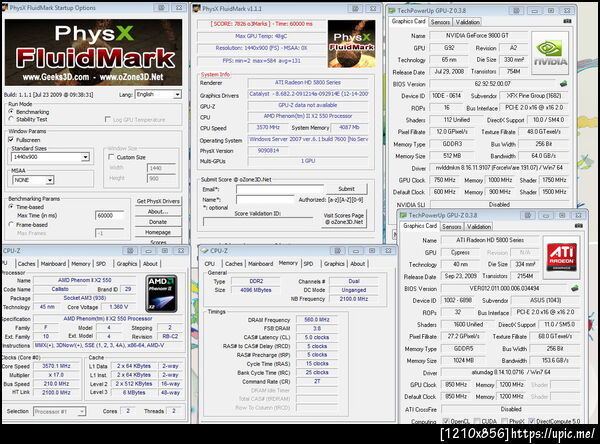Click the Max Frames input field
600x444 pixels.
[110, 233]
